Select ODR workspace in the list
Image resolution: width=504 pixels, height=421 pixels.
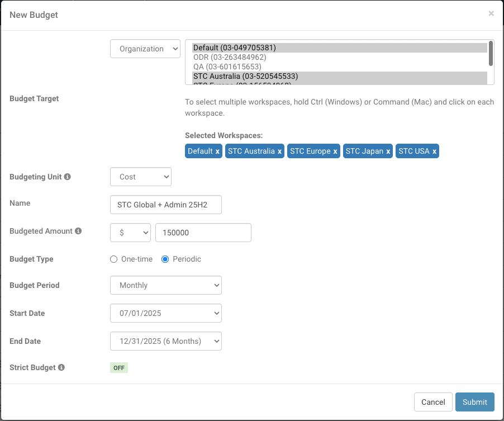(230, 57)
